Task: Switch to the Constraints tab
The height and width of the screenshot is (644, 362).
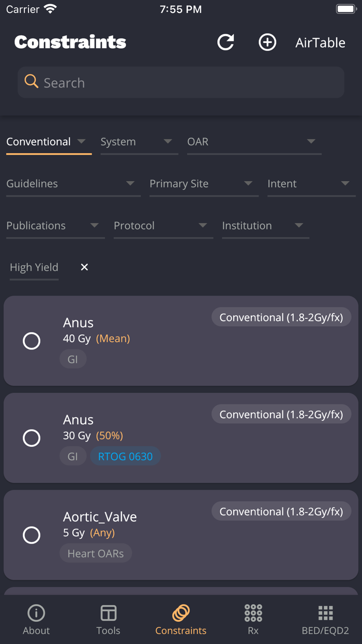Action: [181, 620]
